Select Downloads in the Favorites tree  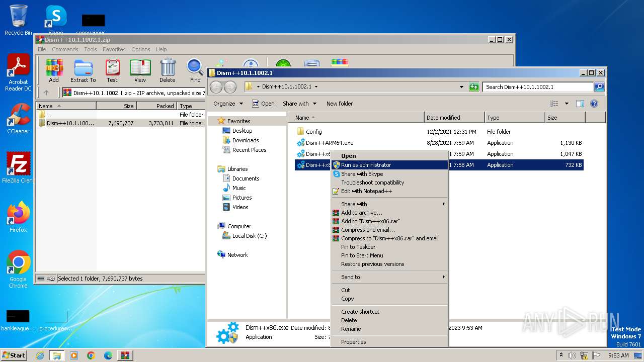point(246,140)
